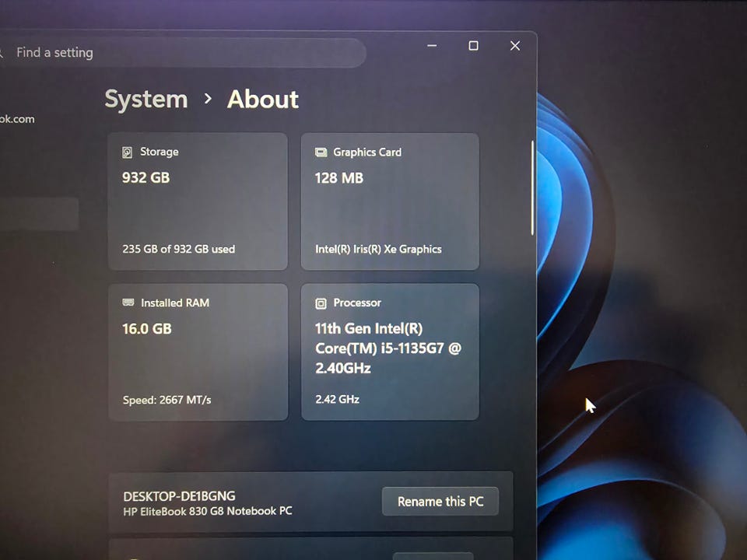Maximize the Settings window
The image size is (747, 560).
(x=474, y=46)
